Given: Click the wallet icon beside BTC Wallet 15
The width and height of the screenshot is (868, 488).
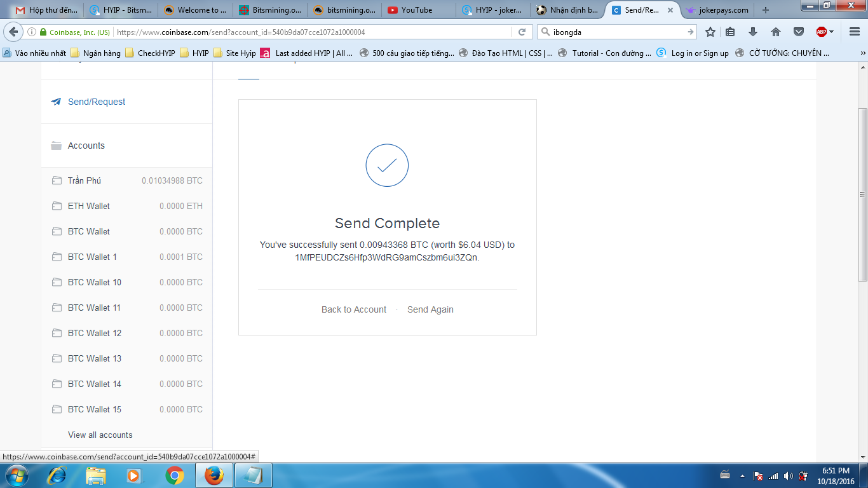Looking at the screenshot, I should tap(57, 409).
